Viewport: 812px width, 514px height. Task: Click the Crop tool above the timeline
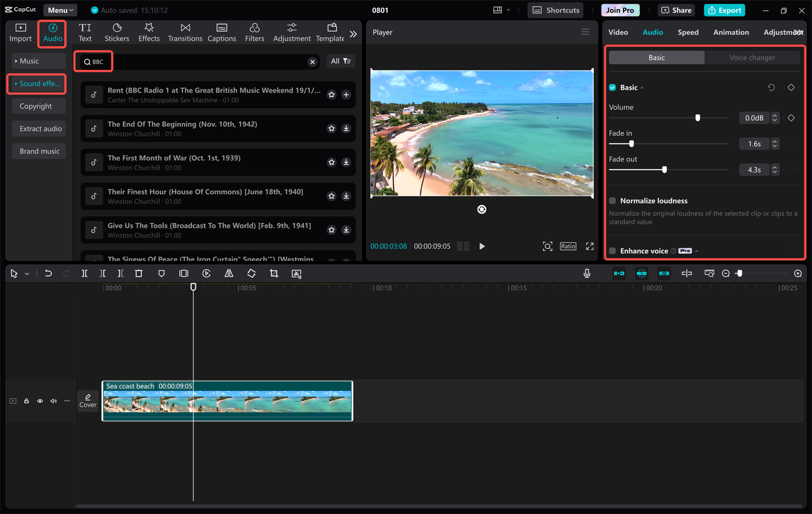click(x=273, y=273)
